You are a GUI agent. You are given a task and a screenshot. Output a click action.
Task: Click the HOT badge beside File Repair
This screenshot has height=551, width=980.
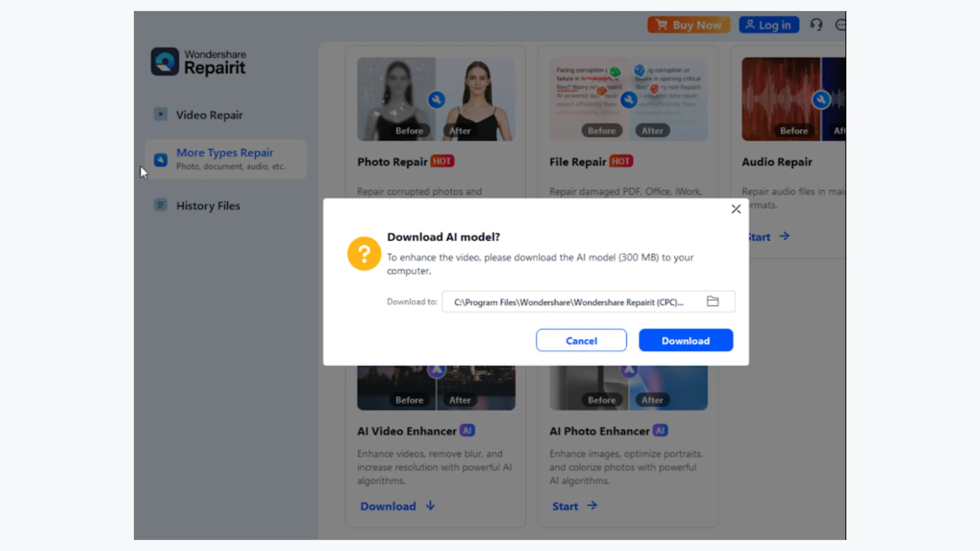(621, 161)
